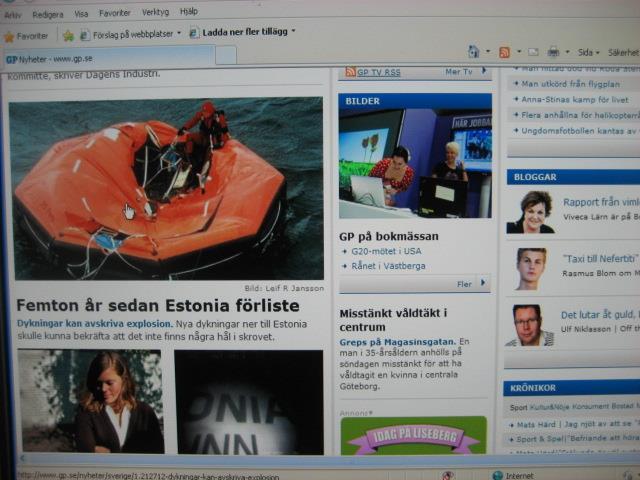Open the Hjälp menu
The width and height of the screenshot is (640, 480).
(x=189, y=11)
